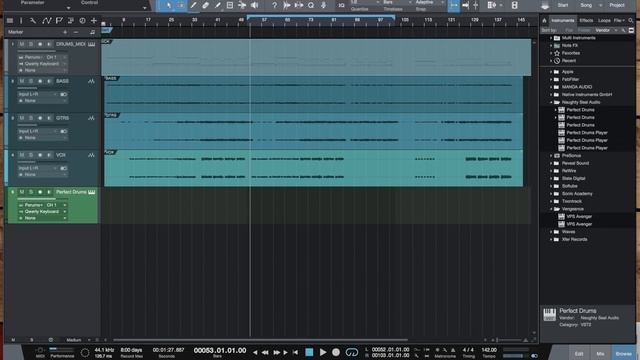Collapse the Vengeance folder
This screenshot has height=360, width=640.
click(x=551, y=209)
